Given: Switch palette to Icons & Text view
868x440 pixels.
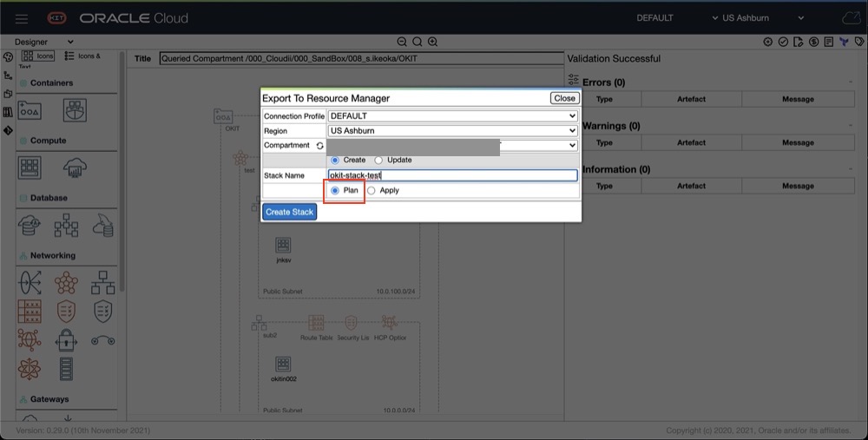Looking at the screenshot, I should point(82,56).
